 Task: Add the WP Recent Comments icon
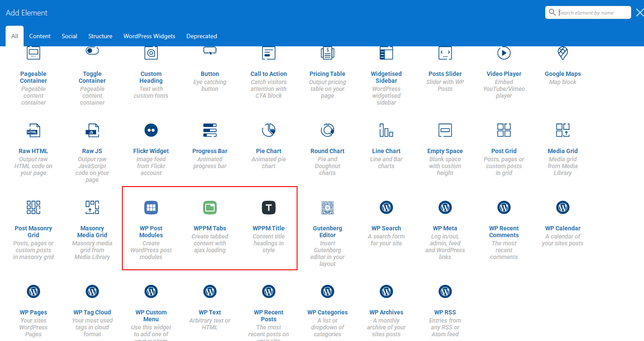504,208
